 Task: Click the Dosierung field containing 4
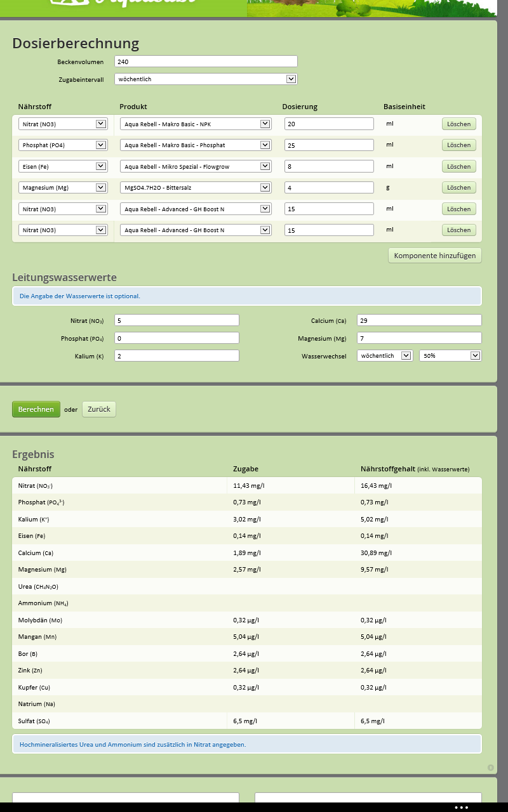pos(329,188)
